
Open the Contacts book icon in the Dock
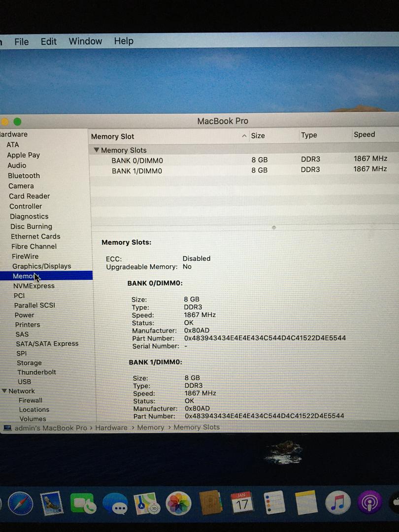tap(210, 503)
